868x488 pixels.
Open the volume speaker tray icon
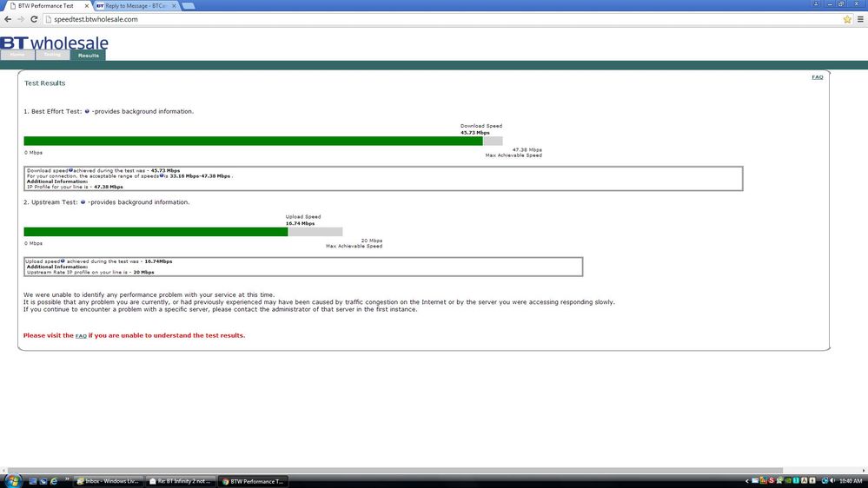[832, 481]
